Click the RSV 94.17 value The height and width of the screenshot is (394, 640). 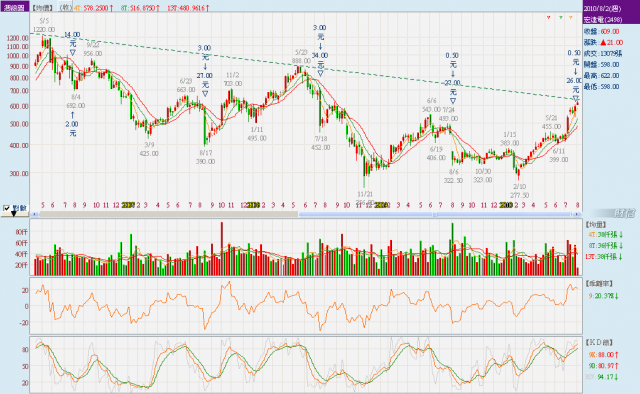pos(602,376)
